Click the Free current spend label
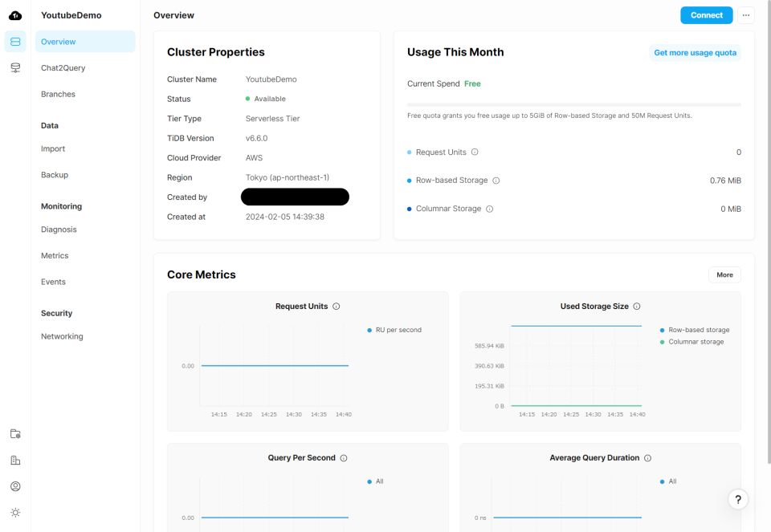 472,83
